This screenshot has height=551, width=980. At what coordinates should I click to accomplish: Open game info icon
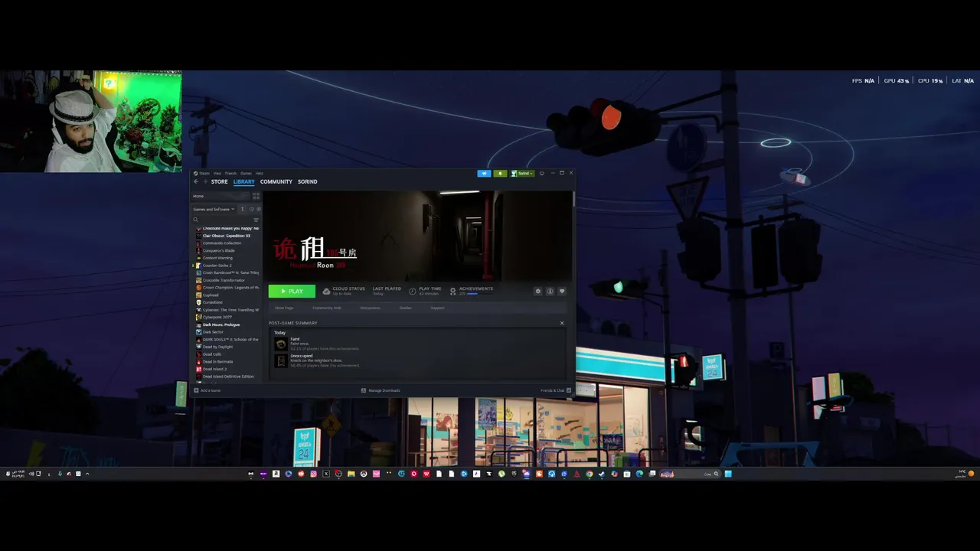(550, 292)
